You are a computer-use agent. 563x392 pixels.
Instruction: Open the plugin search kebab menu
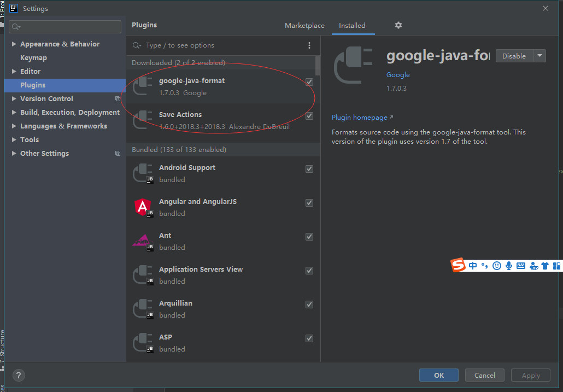pos(309,45)
